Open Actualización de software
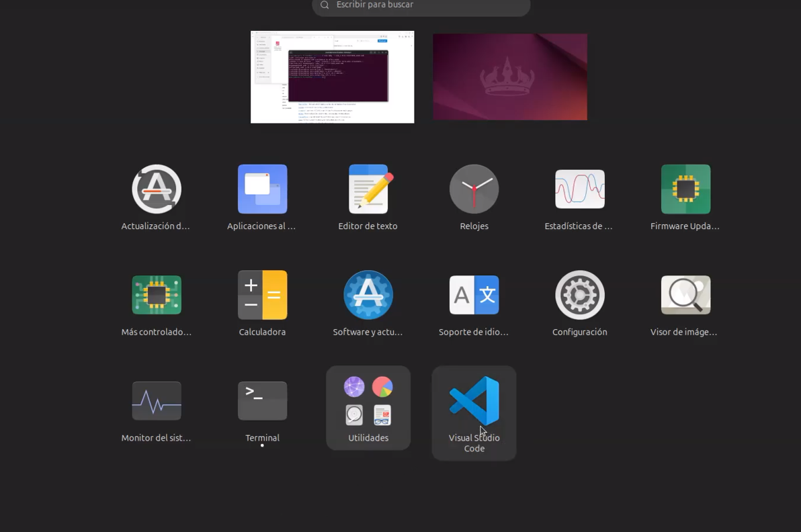 point(157,189)
